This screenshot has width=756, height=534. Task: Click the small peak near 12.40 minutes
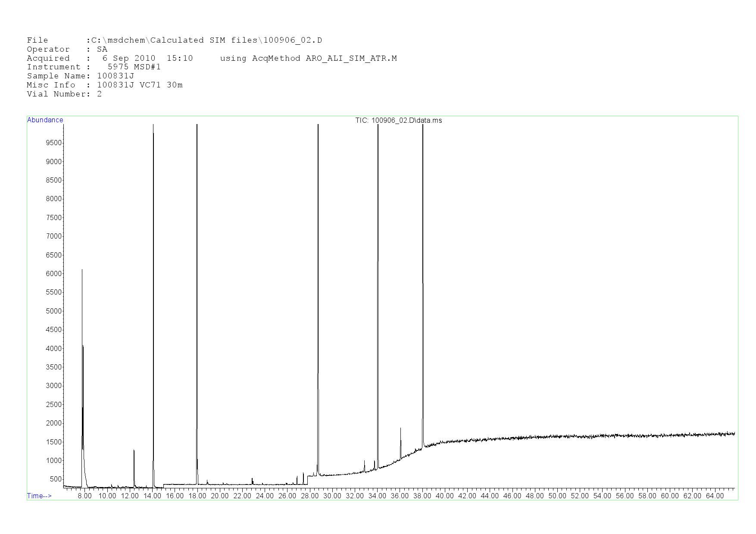coord(134,451)
